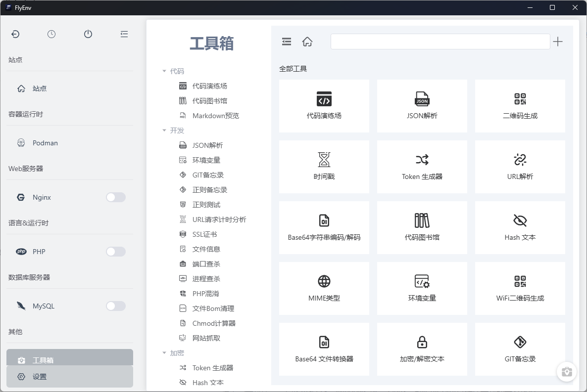Select the Hash 文本 tool tile
Image resolution: width=587 pixels, height=392 pixels.
[520, 227]
